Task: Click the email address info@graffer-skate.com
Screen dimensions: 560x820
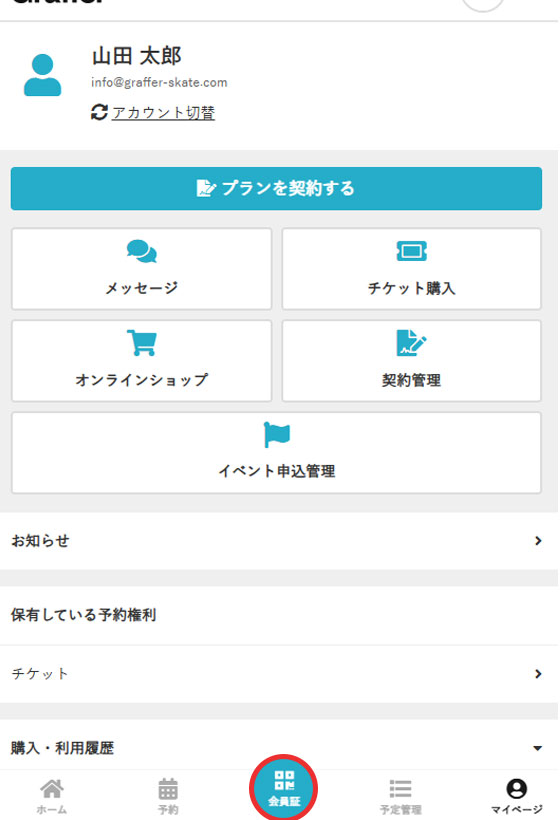Action: point(159,83)
